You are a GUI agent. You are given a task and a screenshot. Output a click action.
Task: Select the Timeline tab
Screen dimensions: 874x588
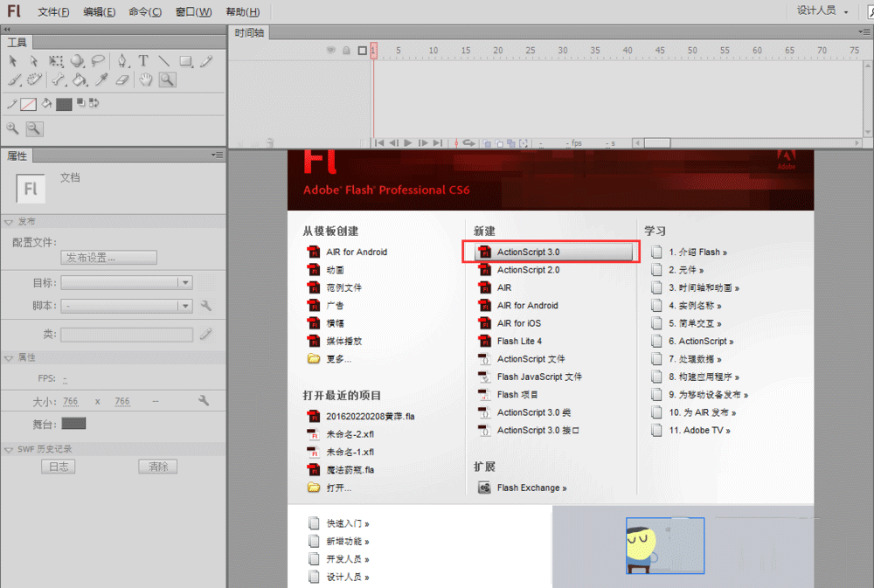tap(249, 33)
